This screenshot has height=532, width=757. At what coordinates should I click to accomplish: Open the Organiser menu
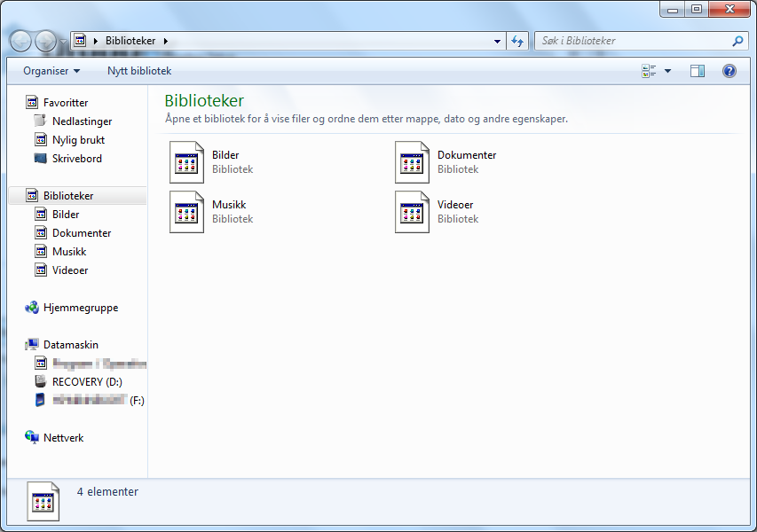51,71
